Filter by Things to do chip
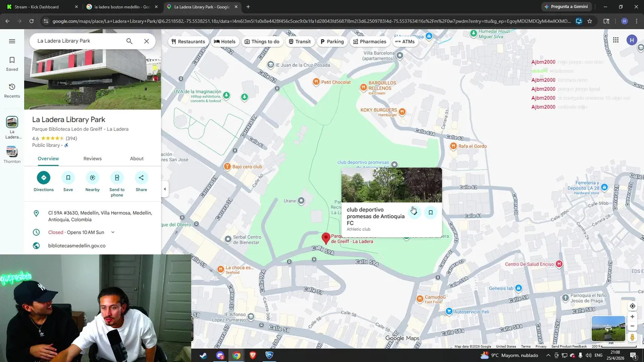The image size is (644, 362). [262, 42]
